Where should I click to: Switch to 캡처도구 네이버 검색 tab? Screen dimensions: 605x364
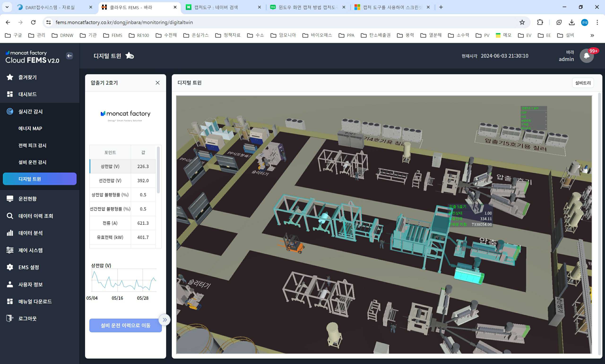216,7
